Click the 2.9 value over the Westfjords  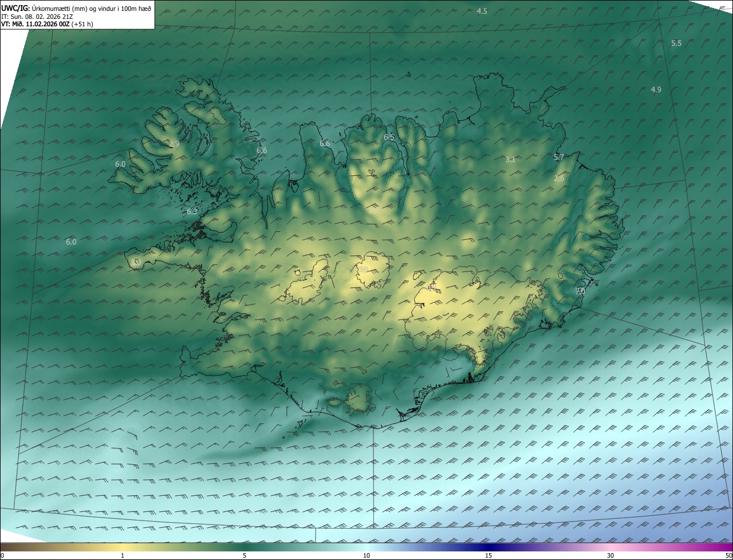(174, 144)
